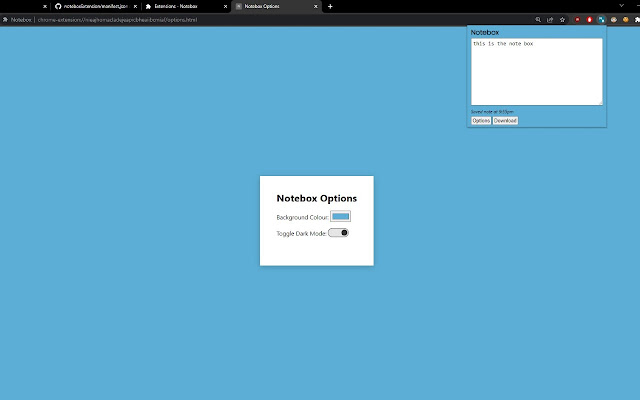Select the Notebox Options tab
Image resolution: width=640 pixels, height=400 pixels.
tap(270, 6)
